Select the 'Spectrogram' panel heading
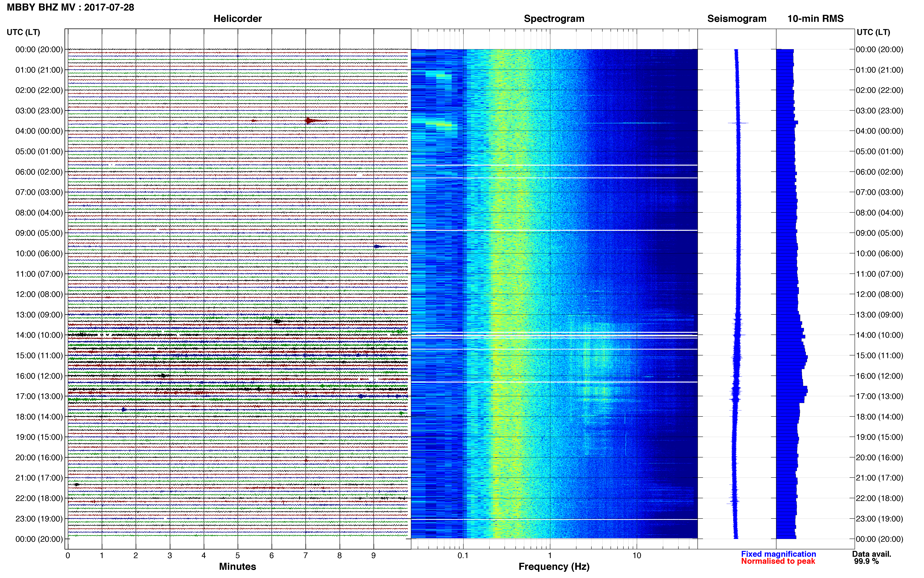Image resolution: width=924 pixels, height=578 pixels. [x=554, y=19]
